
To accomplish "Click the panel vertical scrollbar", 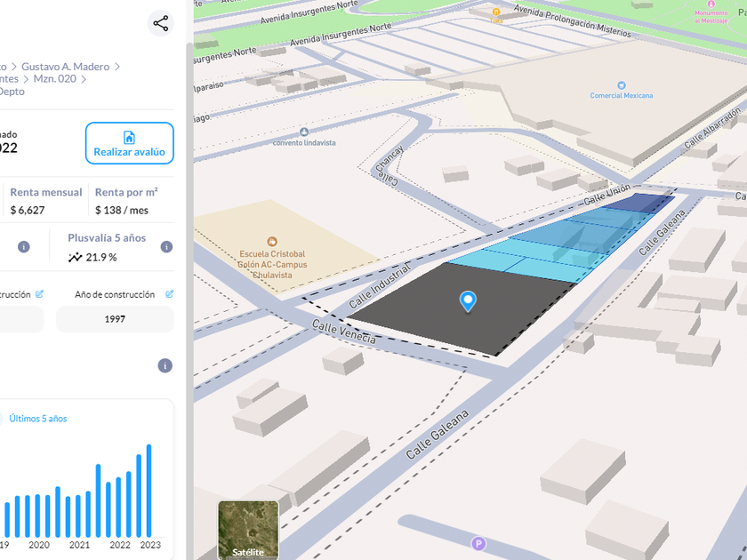I will [x=189, y=300].
